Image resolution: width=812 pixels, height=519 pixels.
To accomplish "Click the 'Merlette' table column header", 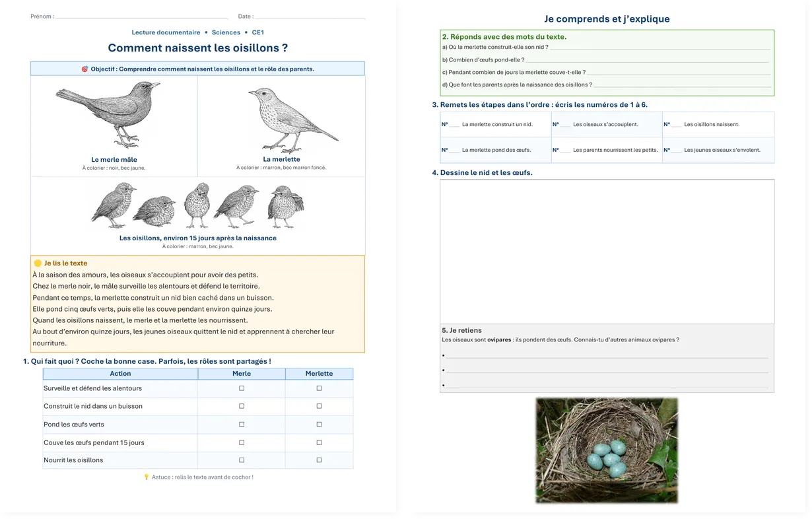I will 319,374.
